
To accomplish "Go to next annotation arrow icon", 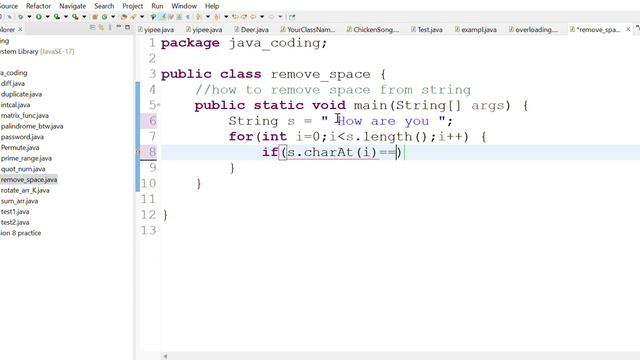I will 199,17.
